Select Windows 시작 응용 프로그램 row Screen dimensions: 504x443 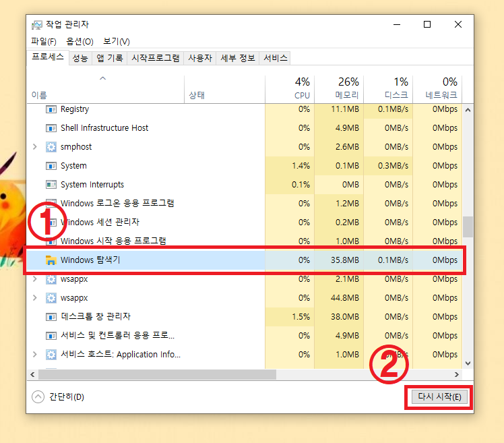point(245,241)
